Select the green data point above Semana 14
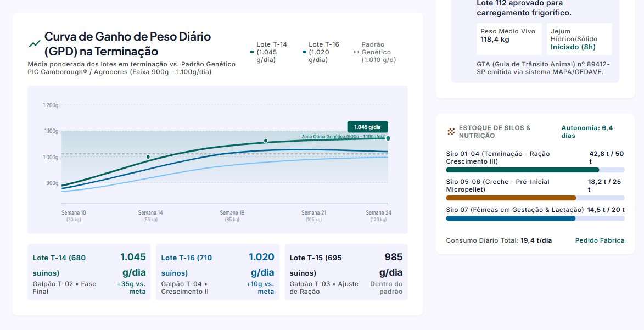 pyautogui.click(x=148, y=157)
